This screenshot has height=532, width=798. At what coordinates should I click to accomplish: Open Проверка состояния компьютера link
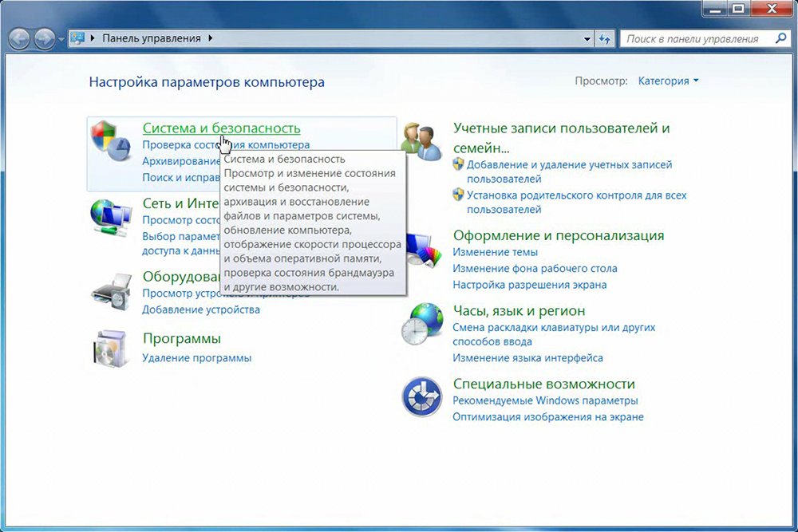point(226,145)
